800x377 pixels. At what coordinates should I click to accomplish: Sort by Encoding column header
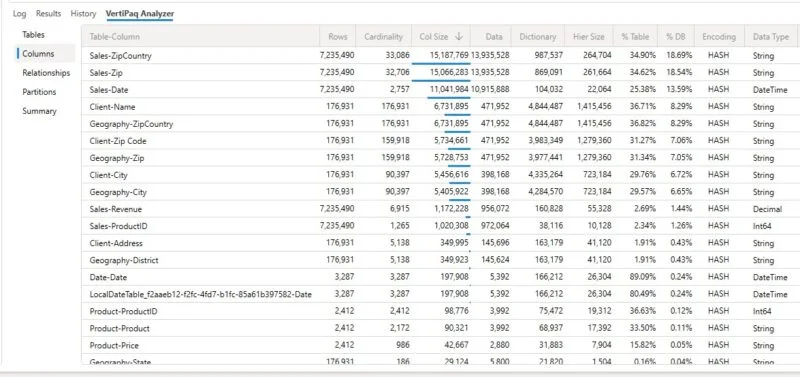pos(719,37)
